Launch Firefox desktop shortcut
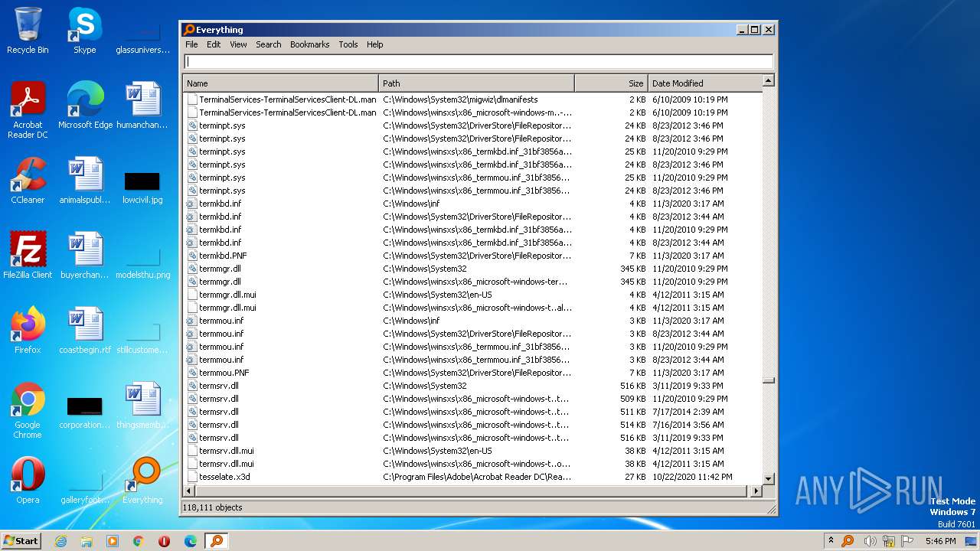 28,330
